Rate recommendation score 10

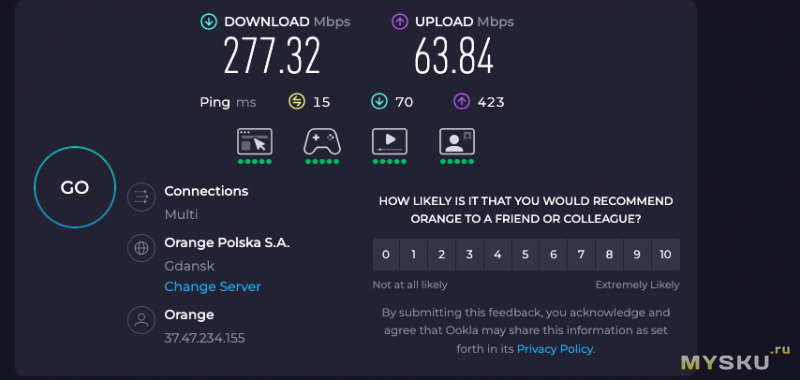point(666,255)
